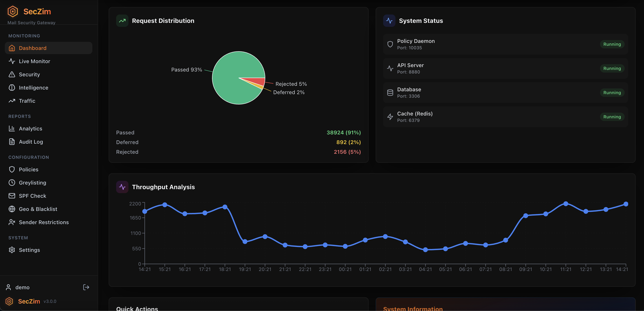Select the Policies shield icon
The image size is (644, 311).
point(12,169)
